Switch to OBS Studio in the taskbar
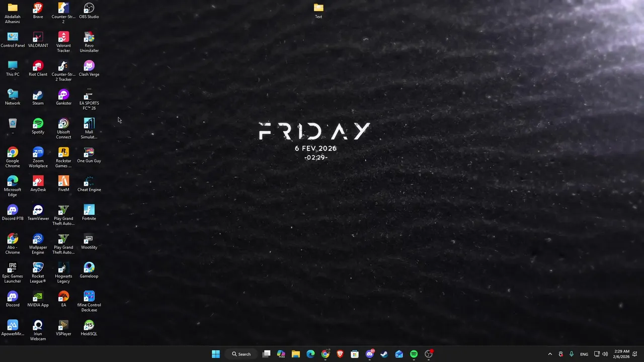This screenshot has height=362, width=644. (x=429, y=354)
